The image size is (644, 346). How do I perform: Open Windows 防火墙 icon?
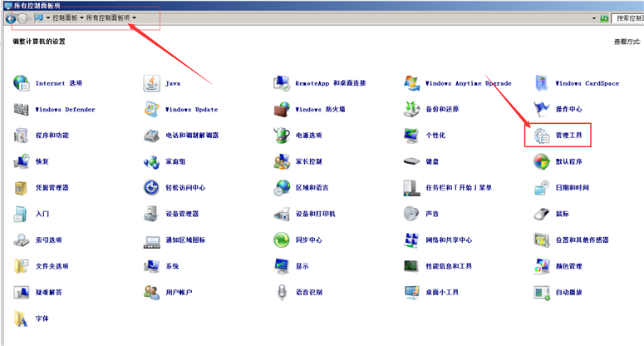[282, 109]
